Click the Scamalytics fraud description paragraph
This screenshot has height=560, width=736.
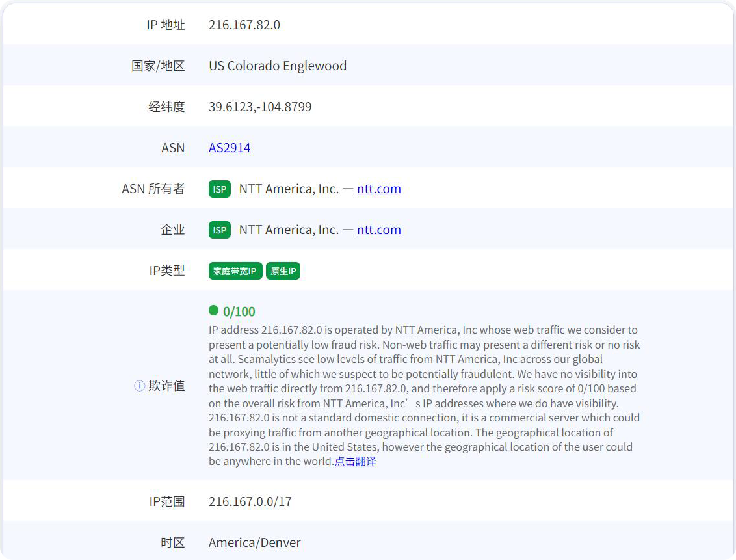[423, 388]
